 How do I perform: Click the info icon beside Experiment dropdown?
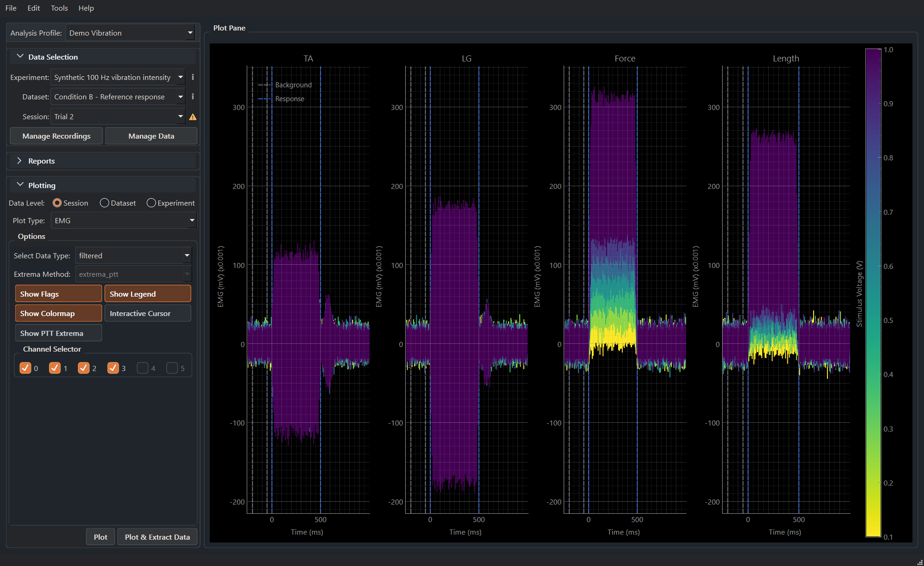coord(193,77)
